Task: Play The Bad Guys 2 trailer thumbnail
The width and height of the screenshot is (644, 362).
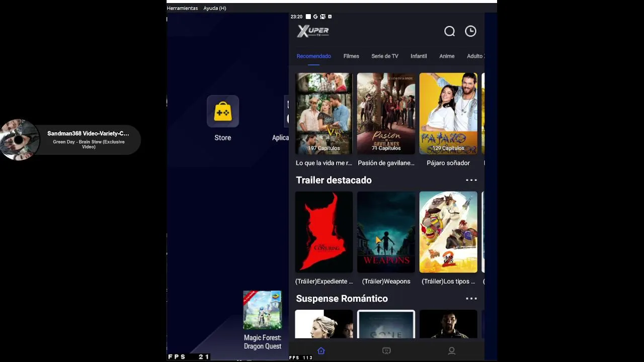Action: (448, 232)
